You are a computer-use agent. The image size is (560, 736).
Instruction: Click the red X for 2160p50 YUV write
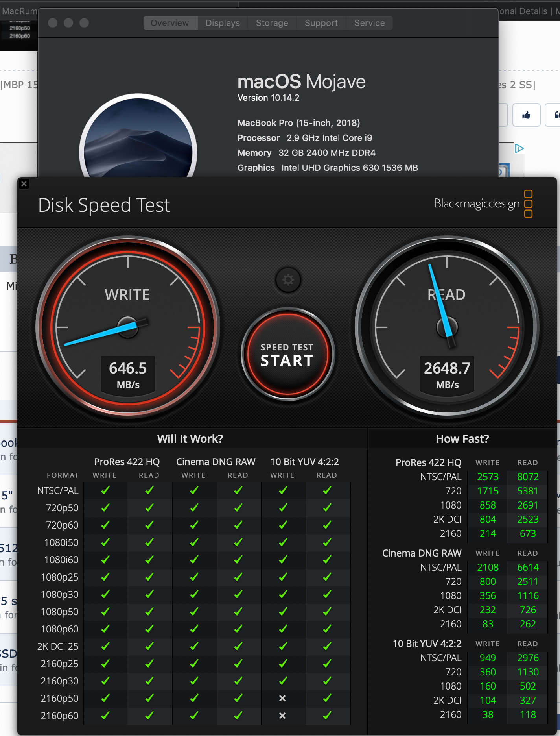click(x=282, y=698)
